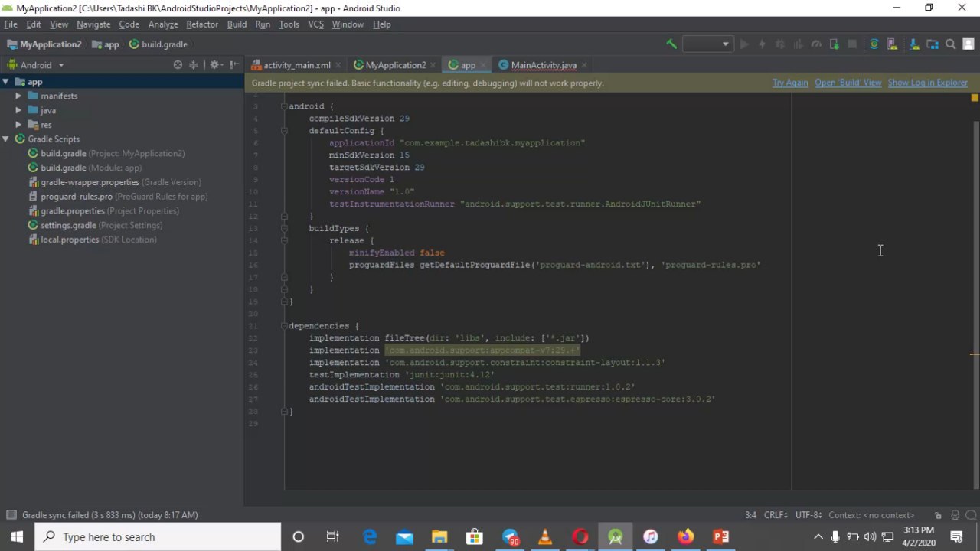Expand the java folder

(x=18, y=110)
